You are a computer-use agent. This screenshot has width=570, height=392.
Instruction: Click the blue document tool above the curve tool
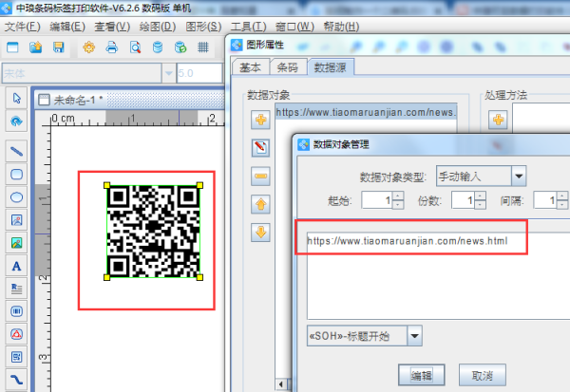(16, 357)
